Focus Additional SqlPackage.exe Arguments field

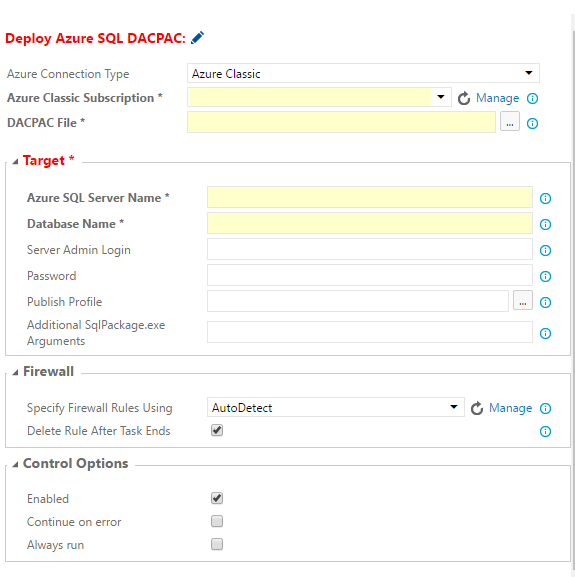(x=370, y=332)
